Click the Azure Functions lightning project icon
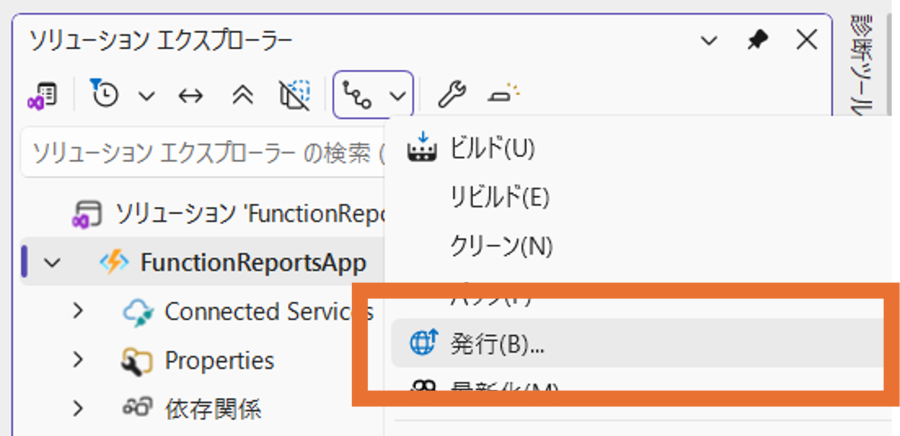The image size is (900, 436). pyautogui.click(x=114, y=263)
